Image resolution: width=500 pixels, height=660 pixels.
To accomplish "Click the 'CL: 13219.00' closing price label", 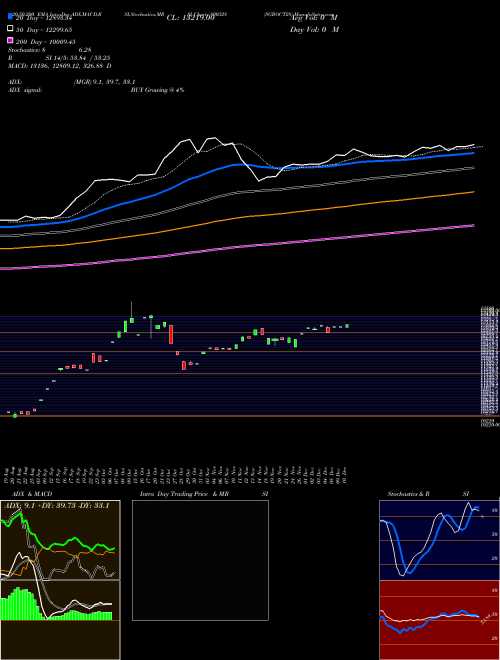I will tap(191, 18).
